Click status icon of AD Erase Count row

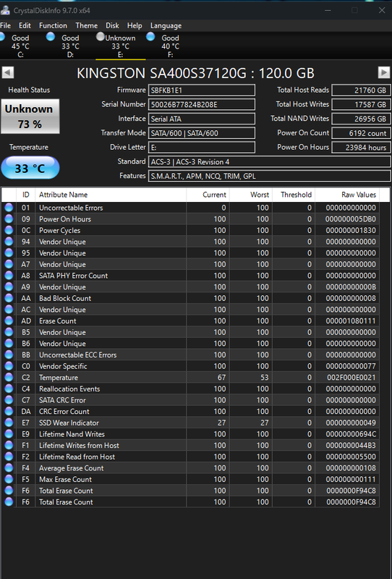click(9, 321)
